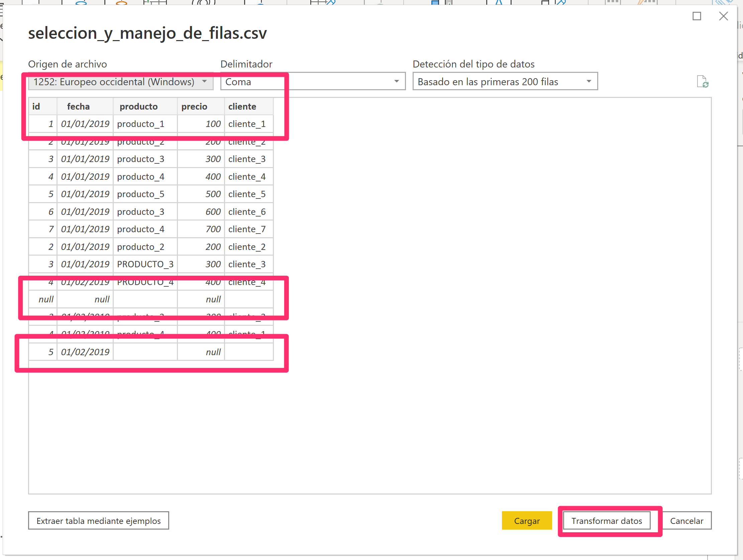Maximize the CSV import dialog
This screenshot has width=743, height=560.
pyautogui.click(x=697, y=16)
